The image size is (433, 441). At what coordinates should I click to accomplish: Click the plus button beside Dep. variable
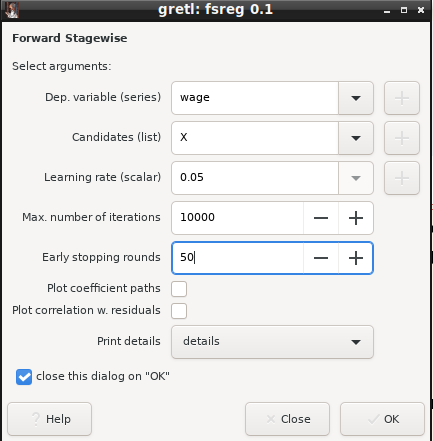click(x=402, y=98)
